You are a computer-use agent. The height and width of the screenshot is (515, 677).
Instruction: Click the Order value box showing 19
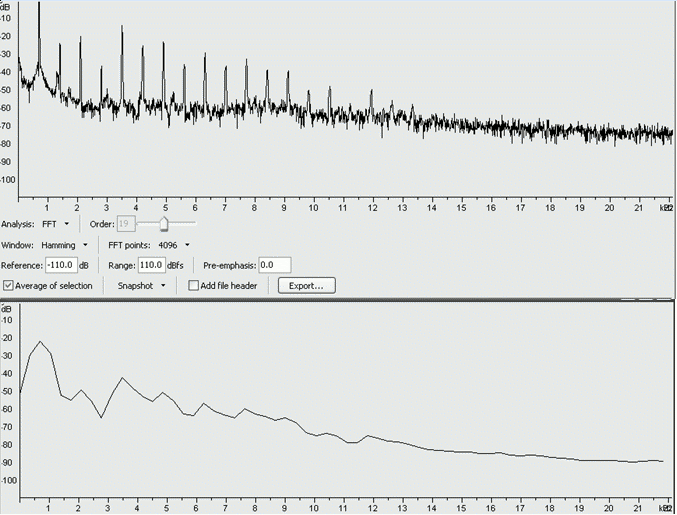point(125,224)
